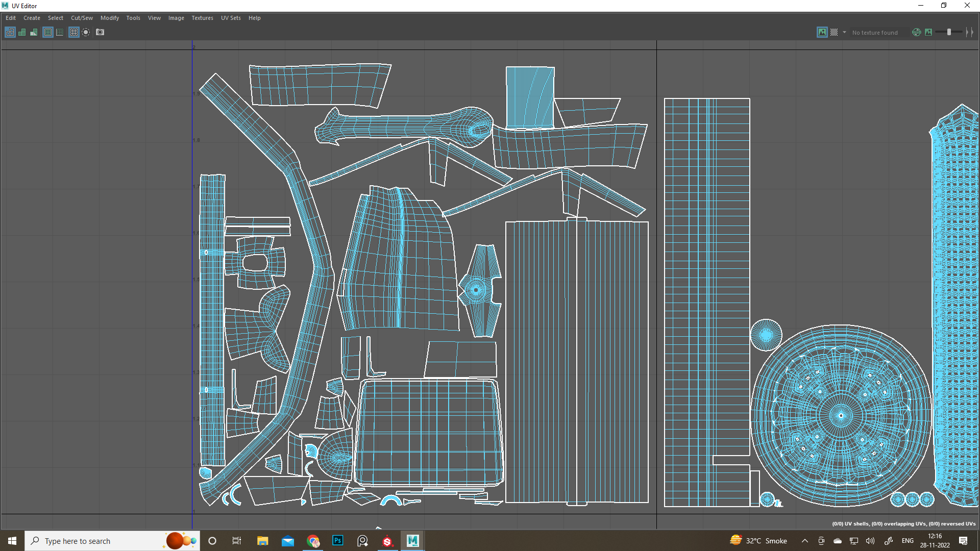Screen dimensions: 980x551
Task: Click the toolbar collapse arrows at right
Action: (970, 32)
